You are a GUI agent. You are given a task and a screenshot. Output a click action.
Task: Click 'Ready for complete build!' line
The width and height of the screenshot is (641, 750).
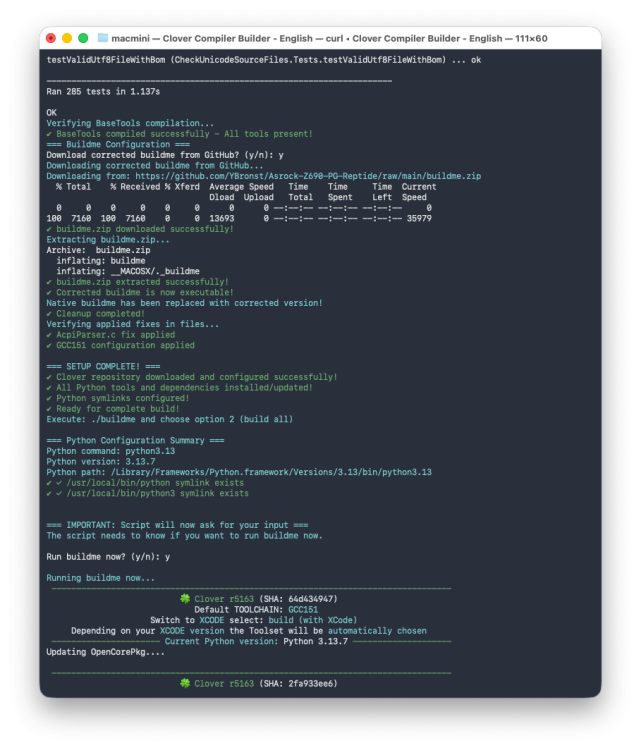pyautogui.click(x=113, y=408)
